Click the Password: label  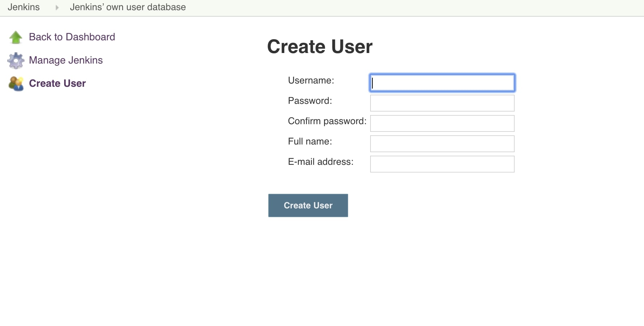coord(310,101)
